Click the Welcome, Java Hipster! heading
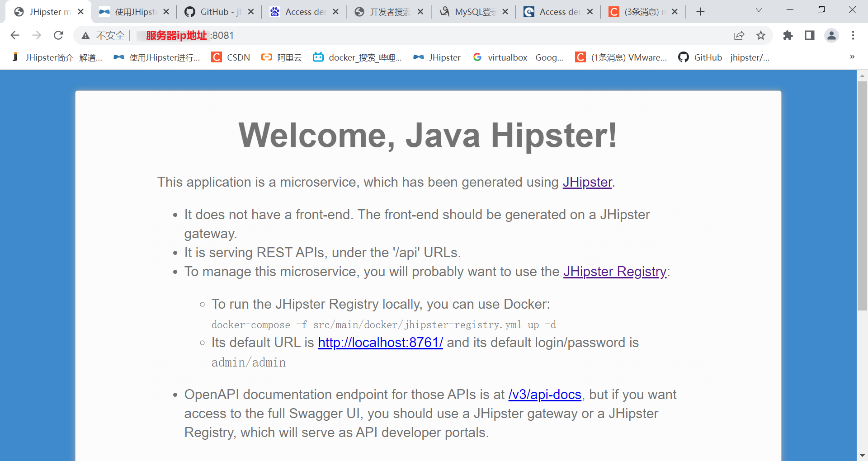The width and height of the screenshot is (868, 461). click(x=428, y=135)
